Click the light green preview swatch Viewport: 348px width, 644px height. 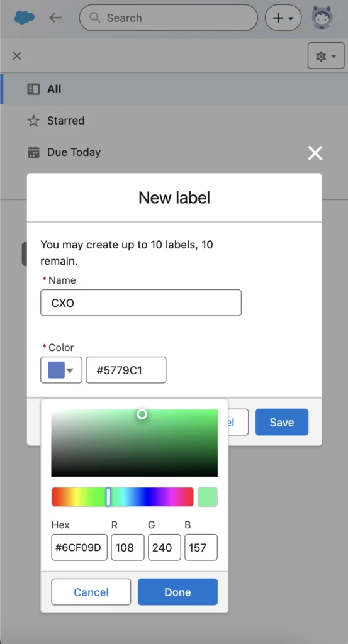[x=208, y=497]
